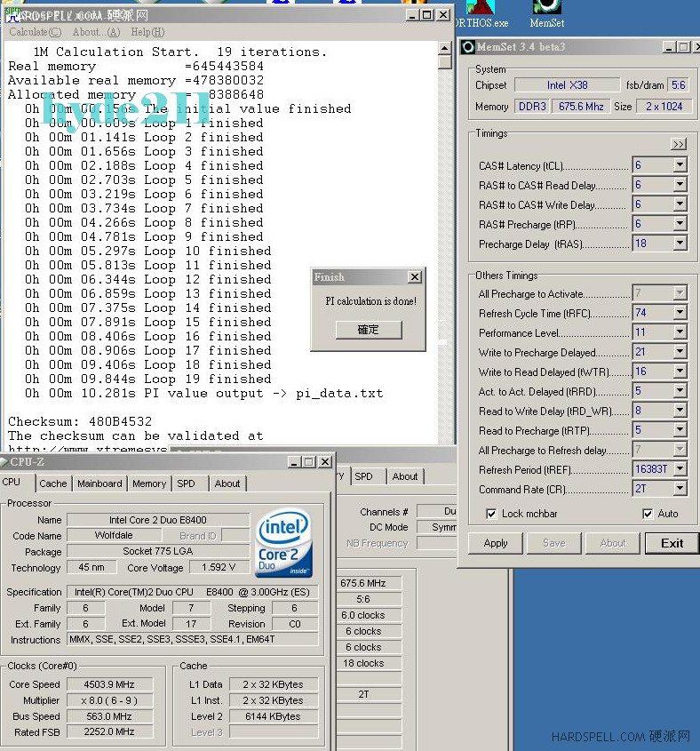Open the MemSet desktop shortcut icon
Viewport: 700px width, 751px height.
pyautogui.click(x=546, y=7)
